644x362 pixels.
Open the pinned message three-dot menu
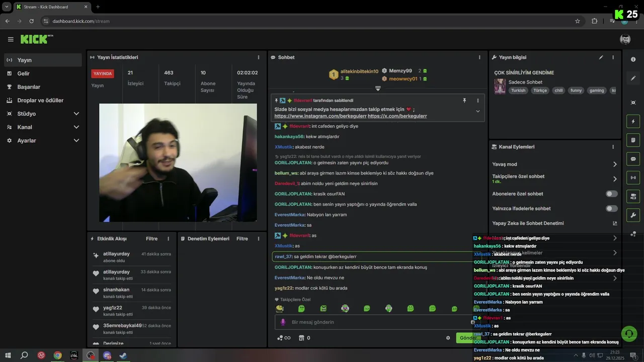pos(478,101)
